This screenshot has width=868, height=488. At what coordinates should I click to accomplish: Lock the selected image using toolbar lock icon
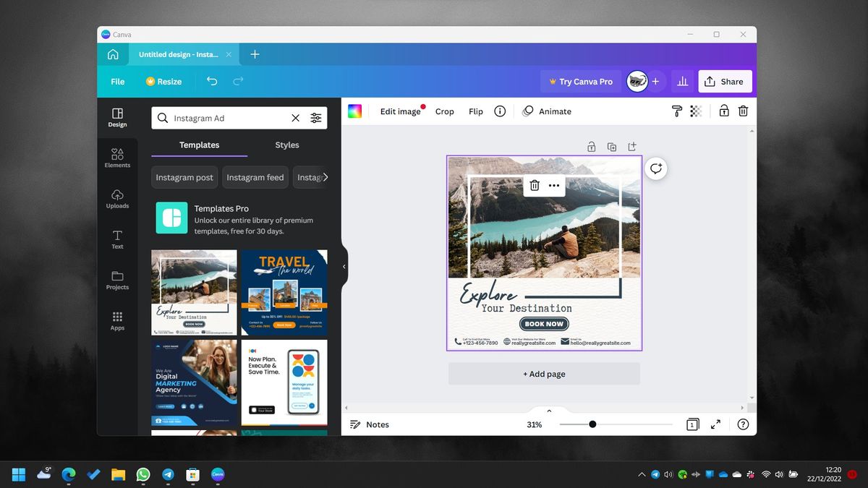click(x=723, y=111)
